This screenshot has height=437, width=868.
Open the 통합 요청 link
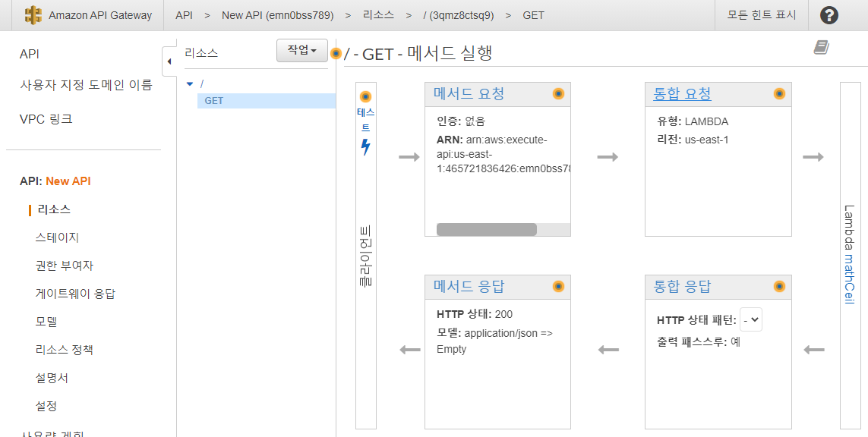(x=682, y=94)
